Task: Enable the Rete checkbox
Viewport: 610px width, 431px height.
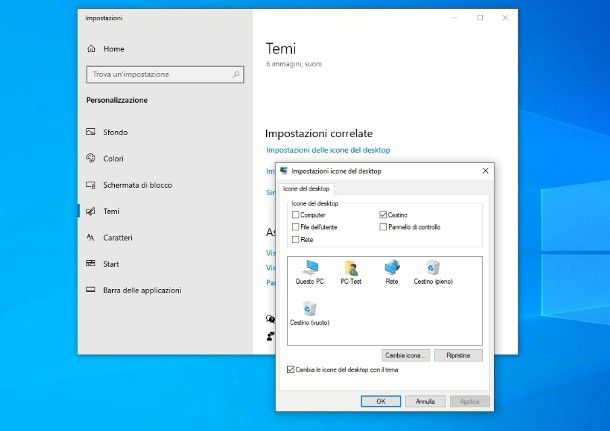Action: [295, 239]
